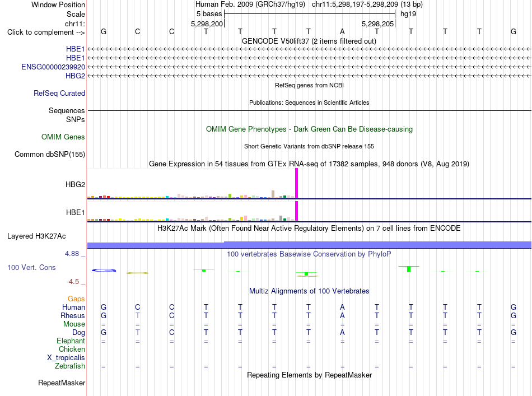Image resolution: width=532 pixels, height=396 pixels.
Task: Click the '5 bases' scale bar label
Action: click(x=209, y=14)
